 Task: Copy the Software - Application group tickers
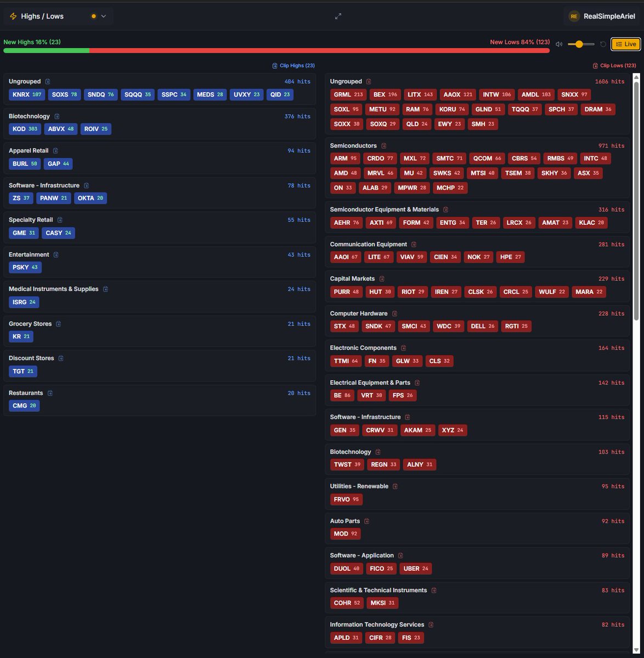pos(400,556)
